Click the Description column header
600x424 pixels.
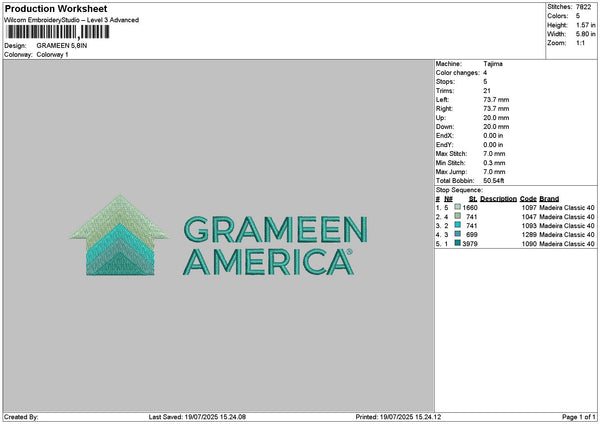tap(499, 199)
